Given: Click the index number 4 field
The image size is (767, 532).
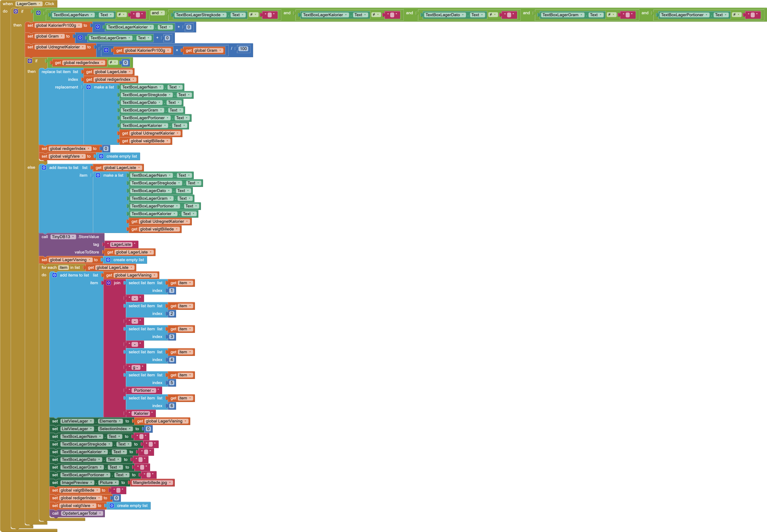Looking at the screenshot, I should pyautogui.click(x=172, y=360).
